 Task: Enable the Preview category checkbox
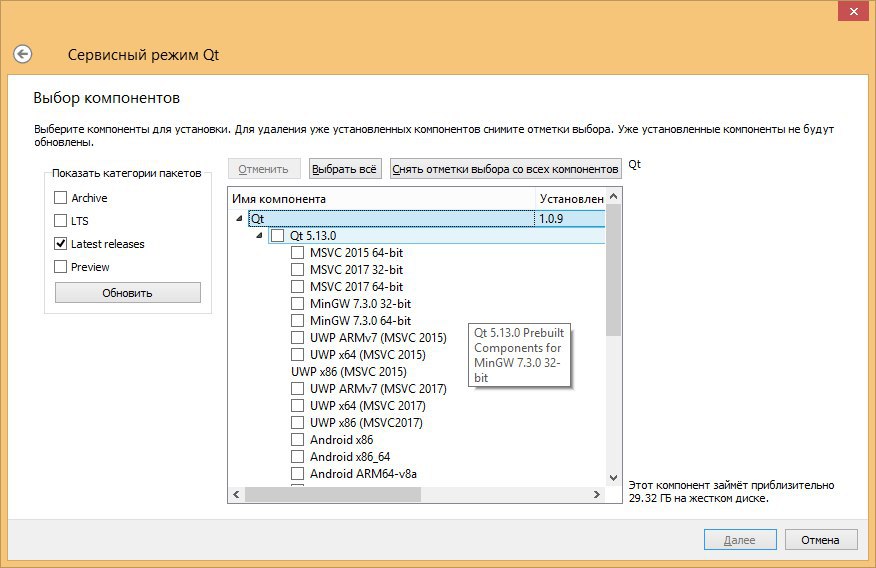coord(60,266)
